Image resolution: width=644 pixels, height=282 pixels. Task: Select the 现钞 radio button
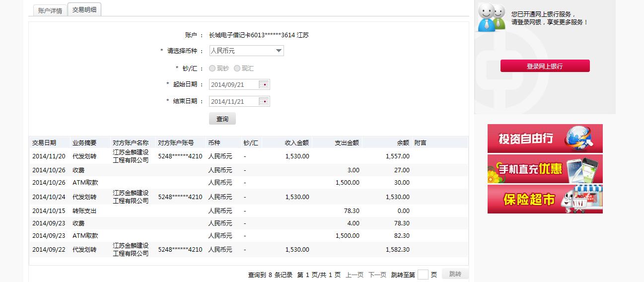tap(213, 69)
